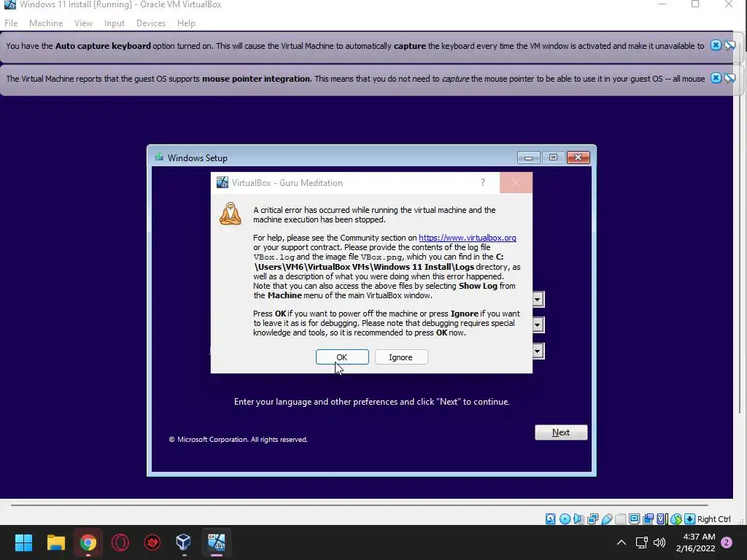Image resolution: width=747 pixels, height=560 pixels.
Task: Show hidden system tray icons
Action: (x=622, y=542)
